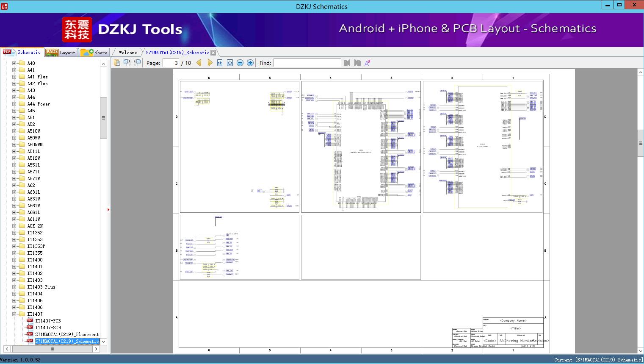Click tree scroll-right arrow button
The height and width of the screenshot is (364, 644).
click(97, 349)
